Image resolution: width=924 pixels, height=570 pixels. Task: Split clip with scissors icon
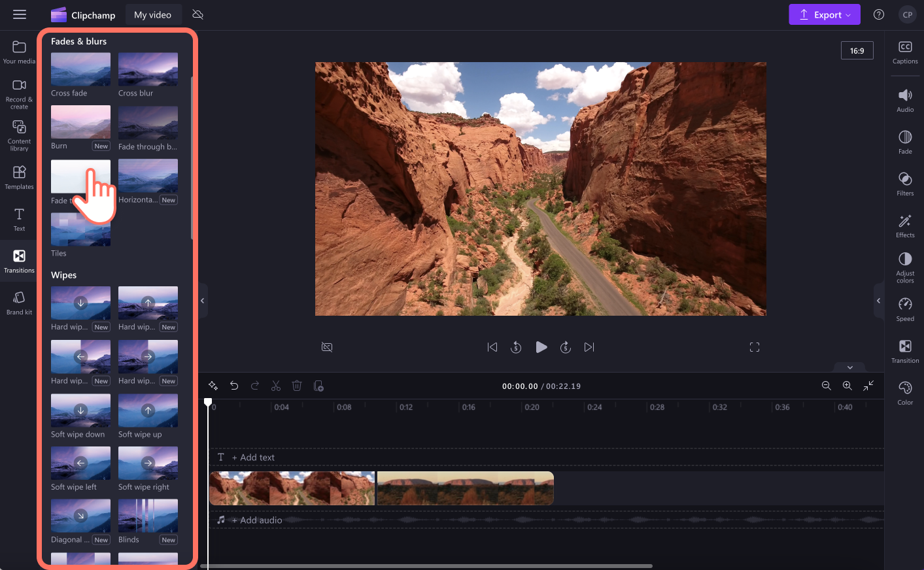point(276,386)
